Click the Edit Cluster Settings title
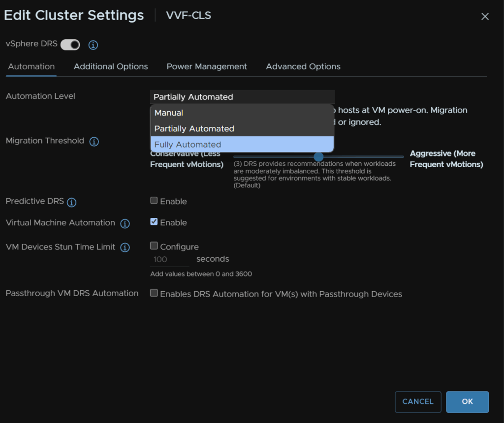The height and width of the screenshot is (423, 504). (74, 15)
